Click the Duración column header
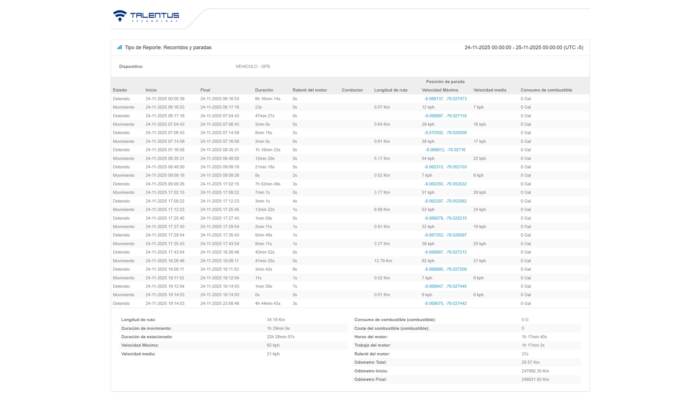This screenshot has width=700, height=400. click(265, 90)
